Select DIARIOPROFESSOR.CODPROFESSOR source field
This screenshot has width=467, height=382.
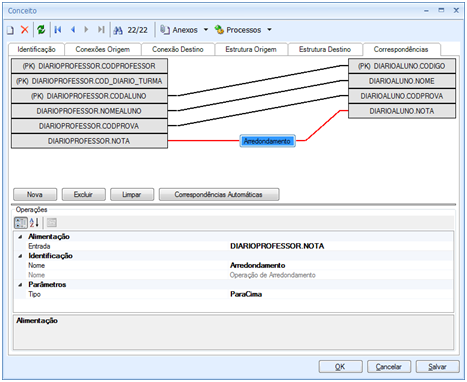(89, 66)
